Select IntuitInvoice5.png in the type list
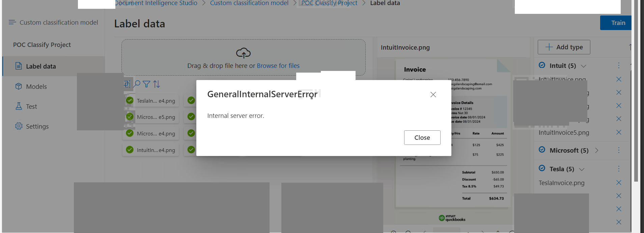 click(564, 132)
